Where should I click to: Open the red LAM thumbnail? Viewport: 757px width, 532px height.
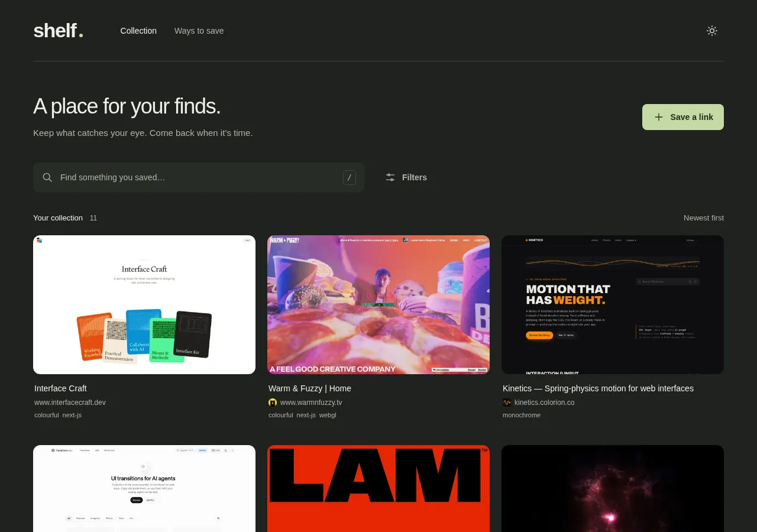[378, 488]
